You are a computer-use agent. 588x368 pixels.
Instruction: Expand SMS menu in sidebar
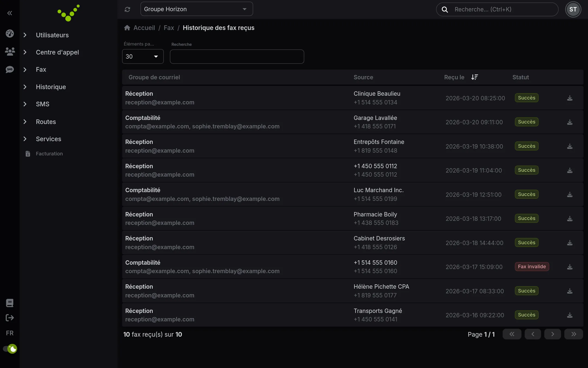click(x=42, y=104)
